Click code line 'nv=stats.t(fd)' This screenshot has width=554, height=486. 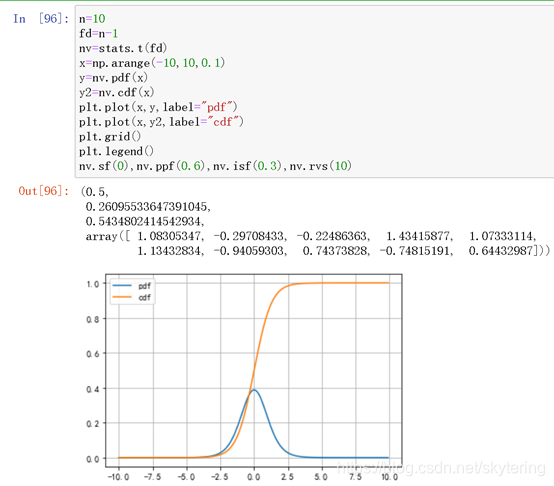click(x=123, y=48)
